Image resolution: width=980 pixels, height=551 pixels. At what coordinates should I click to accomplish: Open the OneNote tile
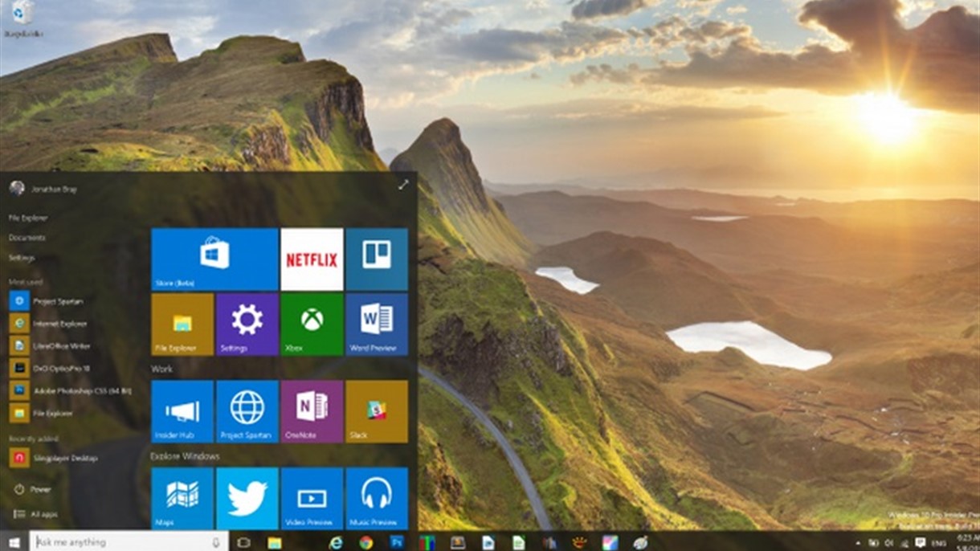(x=312, y=411)
